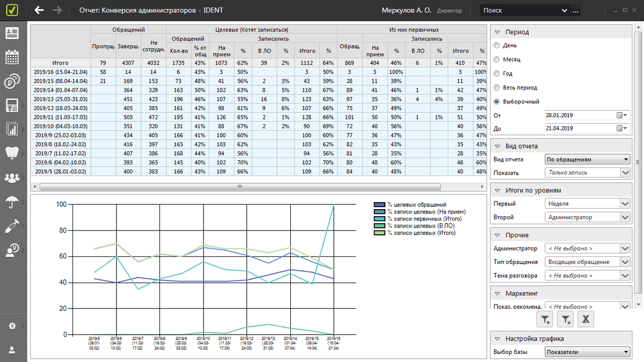The width and height of the screenshot is (644, 362).
Task: Open the tooth sidebar icon
Action: 11,153
